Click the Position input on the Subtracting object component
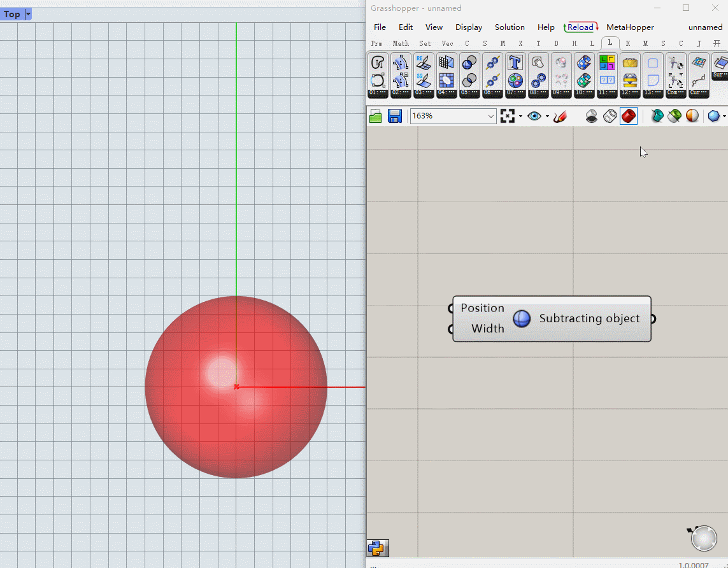Viewport: 728px width, 568px height. 482,308
